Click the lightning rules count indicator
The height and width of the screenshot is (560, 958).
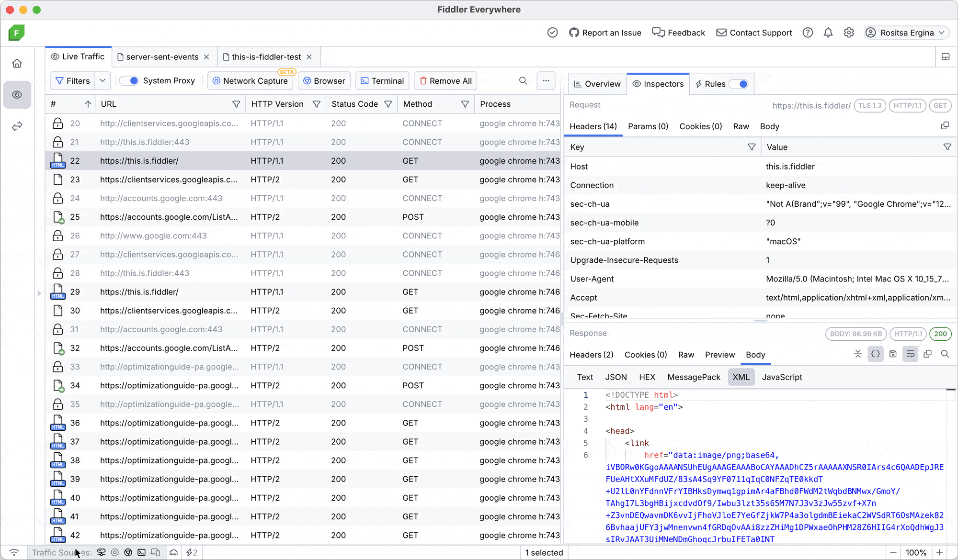pyautogui.click(x=192, y=552)
